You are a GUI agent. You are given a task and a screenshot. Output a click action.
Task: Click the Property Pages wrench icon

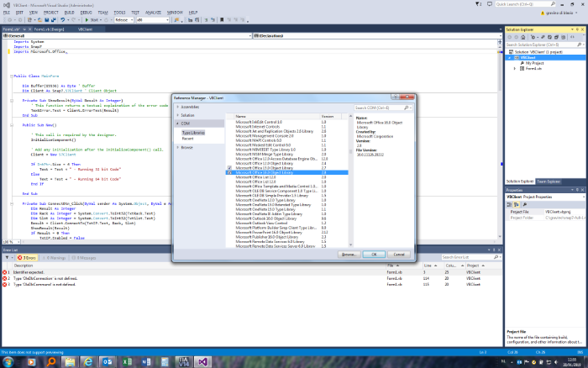[525, 204]
